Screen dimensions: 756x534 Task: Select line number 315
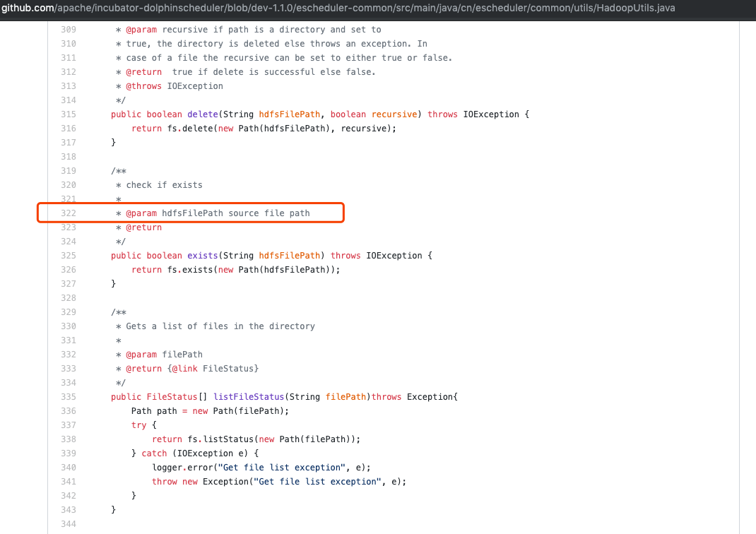tap(69, 114)
